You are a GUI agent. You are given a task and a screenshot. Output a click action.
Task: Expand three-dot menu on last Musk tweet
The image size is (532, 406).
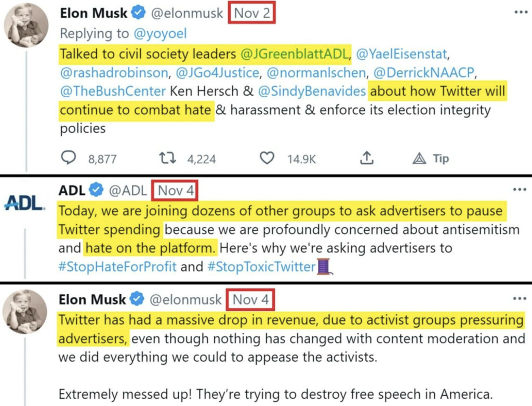pyautogui.click(x=520, y=299)
